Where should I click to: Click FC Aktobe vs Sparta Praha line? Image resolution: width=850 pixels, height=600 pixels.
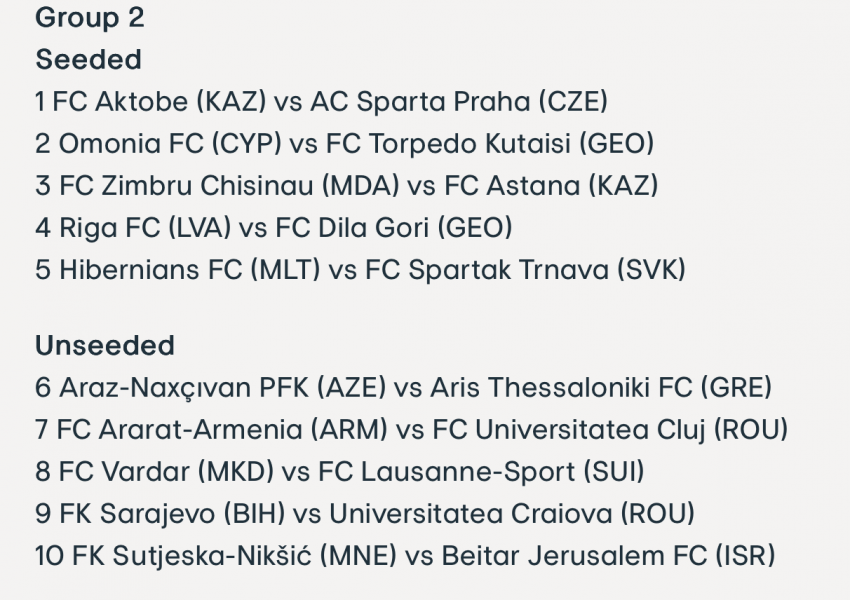pos(321,102)
